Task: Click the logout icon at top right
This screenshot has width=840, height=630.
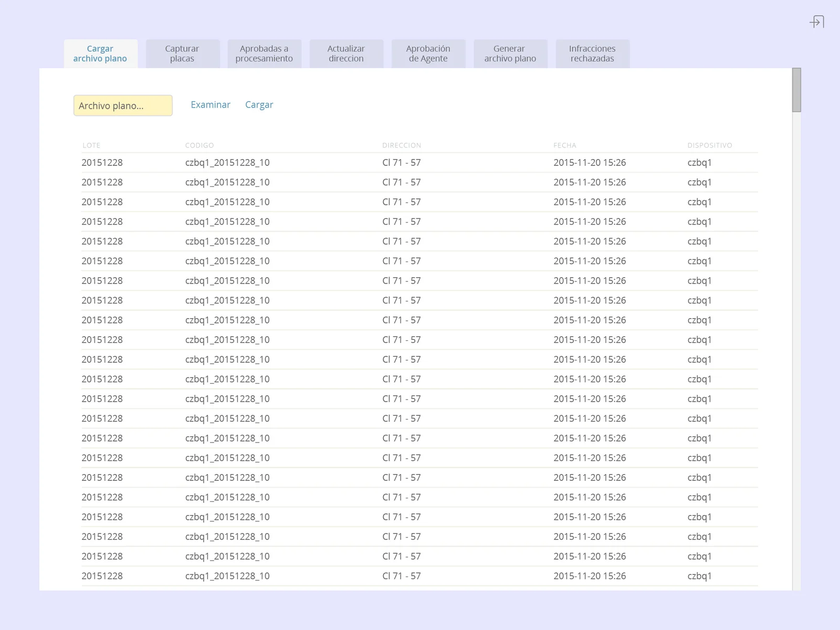Action: point(817,22)
